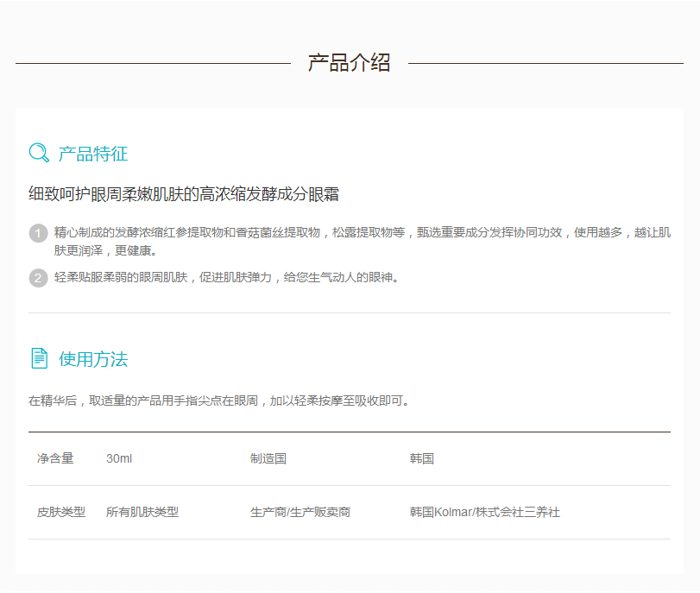Select the 净含量 label in the table
Image resolution: width=700 pixels, height=593 pixels.
(x=55, y=458)
